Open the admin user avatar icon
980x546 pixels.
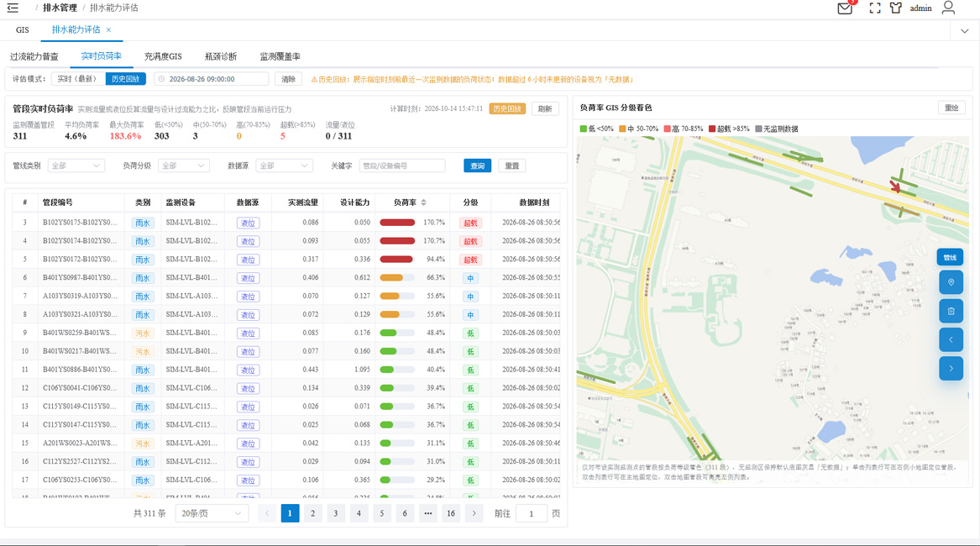[x=948, y=8]
